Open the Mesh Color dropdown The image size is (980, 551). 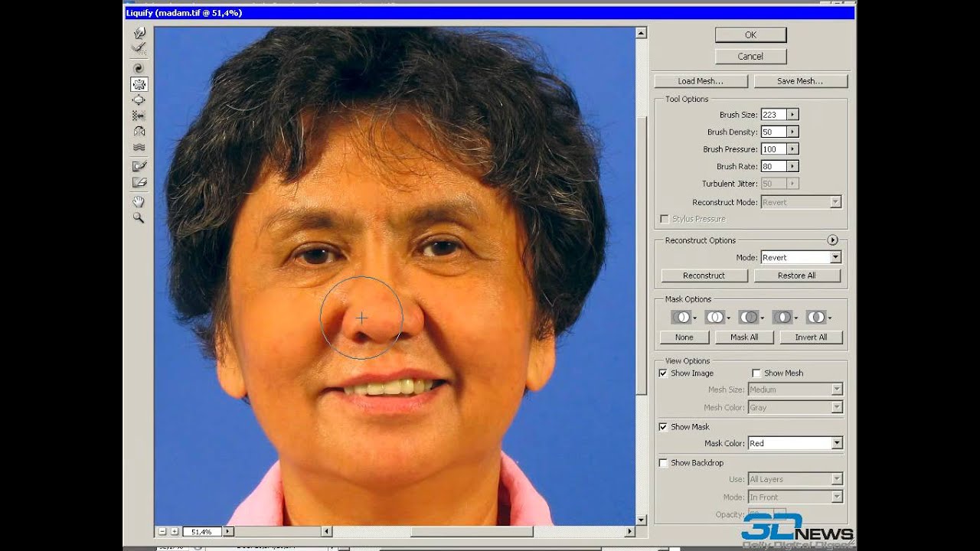pyautogui.click(x=795, y=407)
